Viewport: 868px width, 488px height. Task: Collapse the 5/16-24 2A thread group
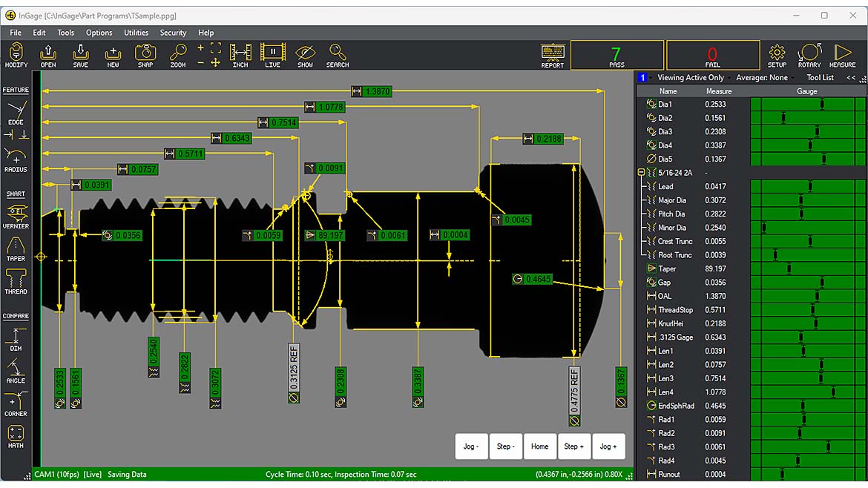coord(641,173)
